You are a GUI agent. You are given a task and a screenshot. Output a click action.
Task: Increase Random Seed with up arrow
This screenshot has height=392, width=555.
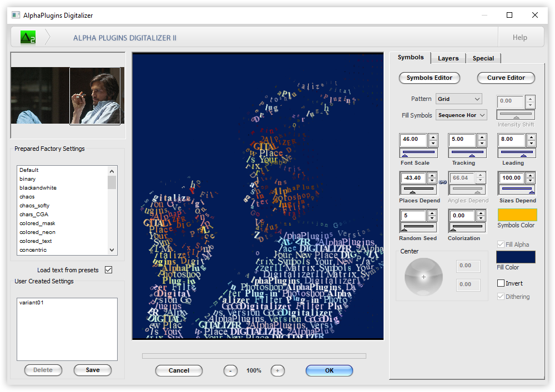click(432, 213)
